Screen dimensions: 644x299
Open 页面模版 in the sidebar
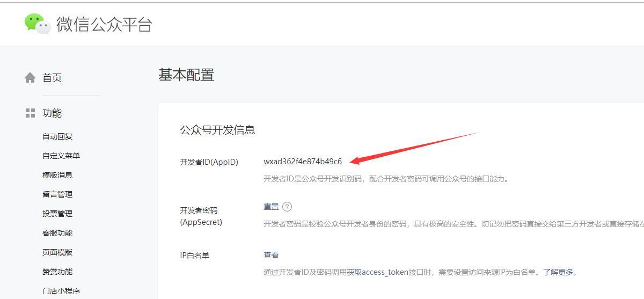pyautogui.click(x=57, y=252)
